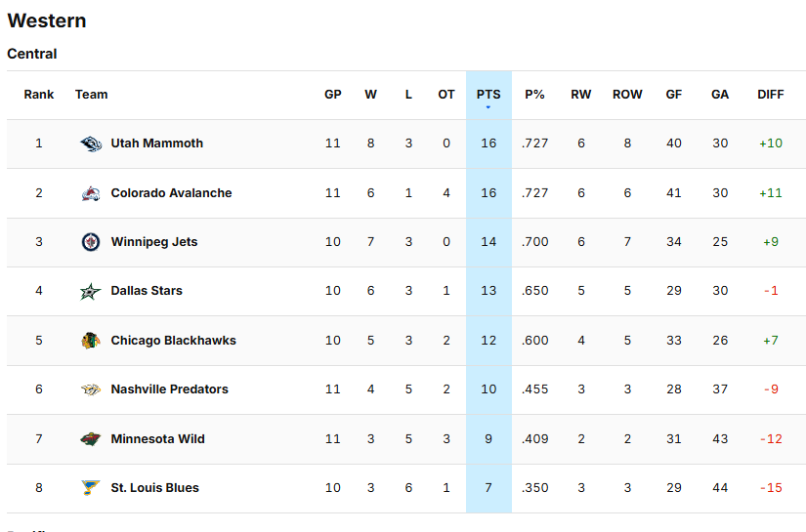Open the Colorado Avalanche team page

tap(171, 193)
